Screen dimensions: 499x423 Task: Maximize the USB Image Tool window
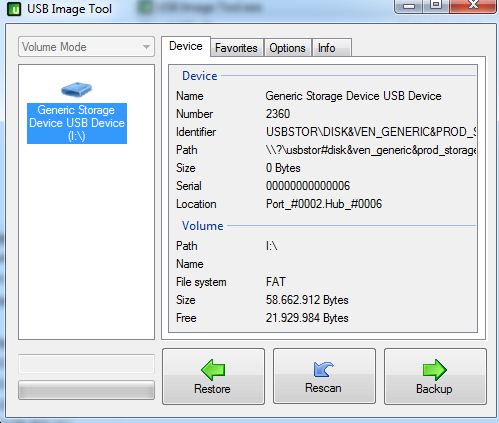[436, 6]
